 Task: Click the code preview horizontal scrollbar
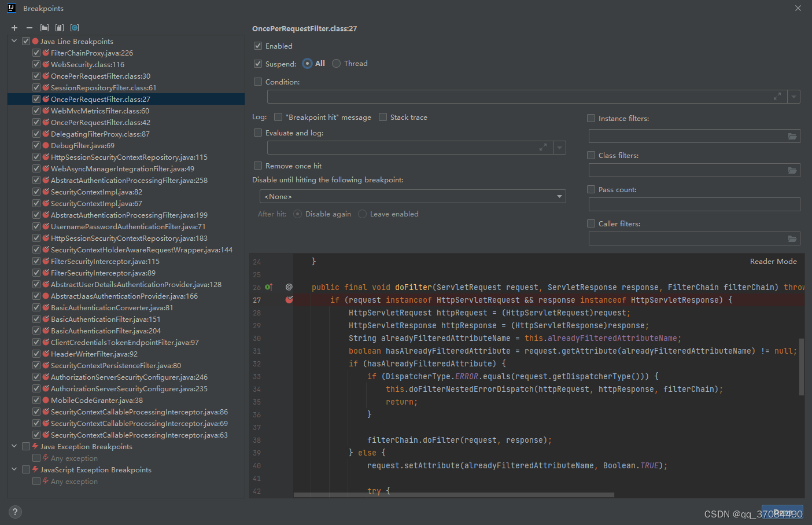(454, 495)
